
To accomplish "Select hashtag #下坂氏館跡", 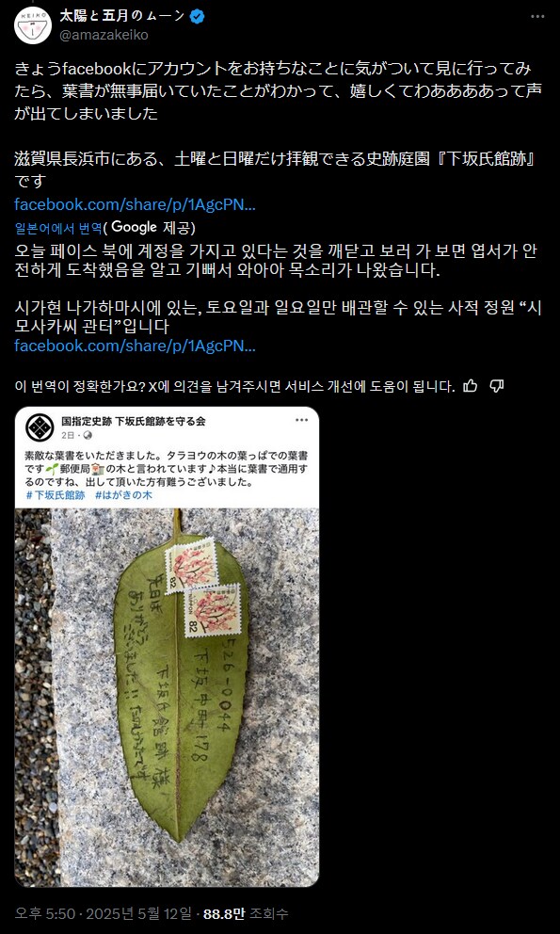I will [56, 495].
